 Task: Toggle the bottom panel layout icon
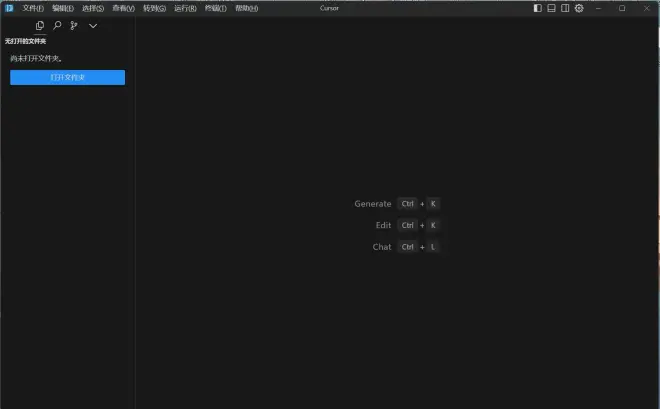pyautogui.click(x=551, y=8)
